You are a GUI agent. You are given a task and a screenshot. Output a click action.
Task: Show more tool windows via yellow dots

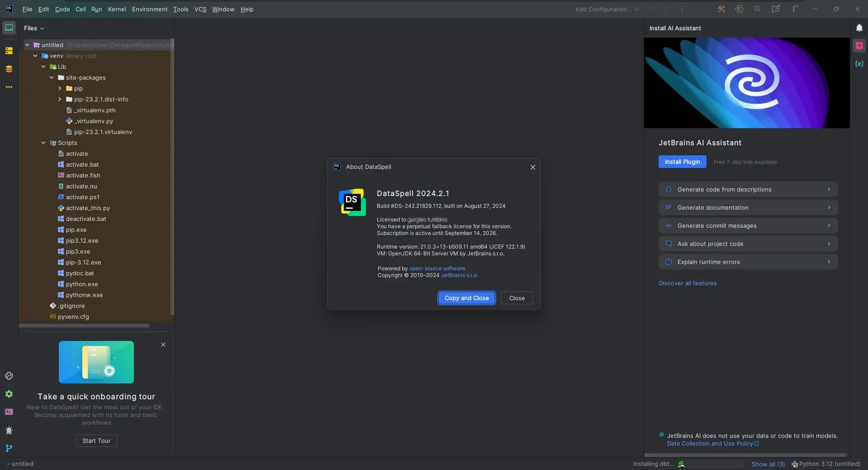pos(9,87)
